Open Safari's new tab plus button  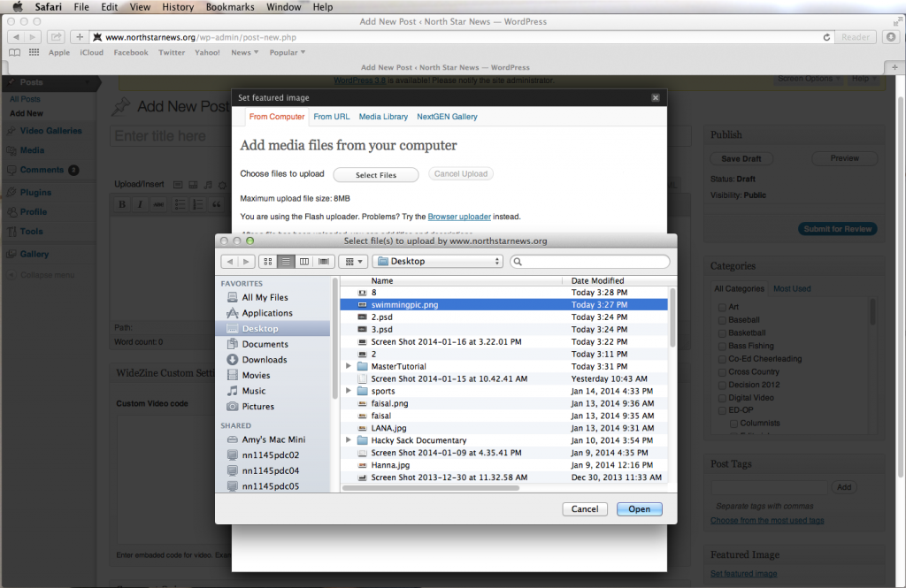[x=894, y=67]
